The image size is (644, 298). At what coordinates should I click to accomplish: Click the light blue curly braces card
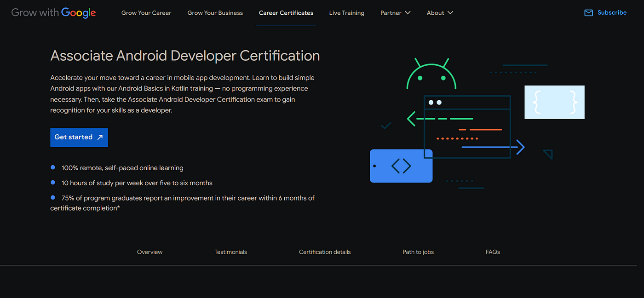[x=554, y=102]
